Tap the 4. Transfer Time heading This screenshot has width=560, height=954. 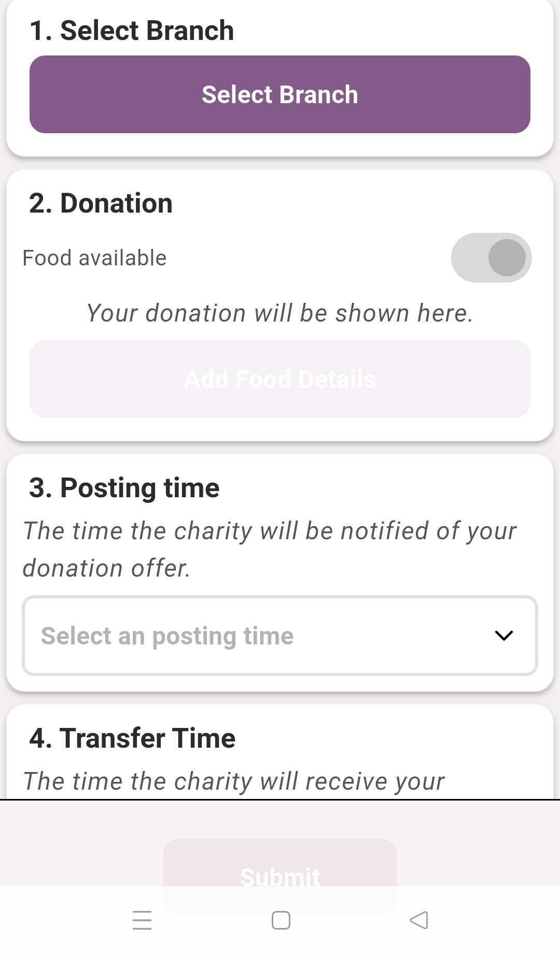(132, 738)
